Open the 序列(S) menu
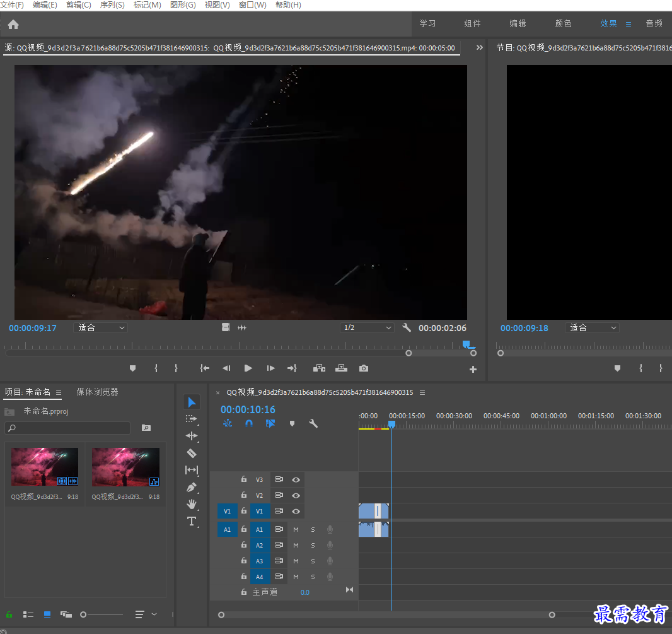The width and height of the screenshot is (672, 634). pyautogui.click(x=112, y=4)
